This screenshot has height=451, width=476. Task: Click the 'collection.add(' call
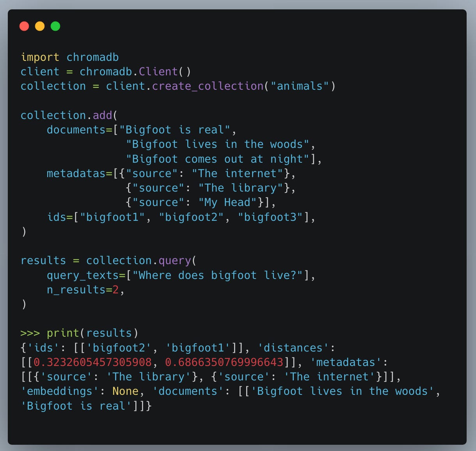click(x=69, y=115)
